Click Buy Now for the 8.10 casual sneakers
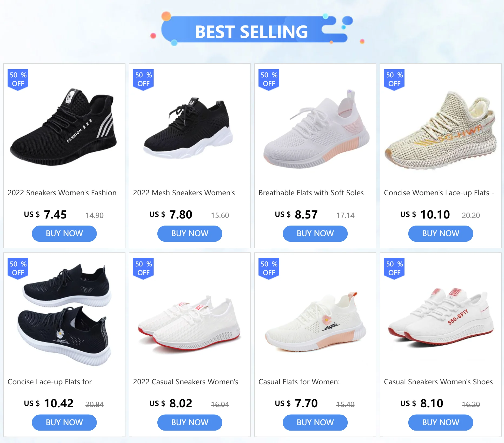The width and height of the screenshot is (504, 443). [441, 422]
